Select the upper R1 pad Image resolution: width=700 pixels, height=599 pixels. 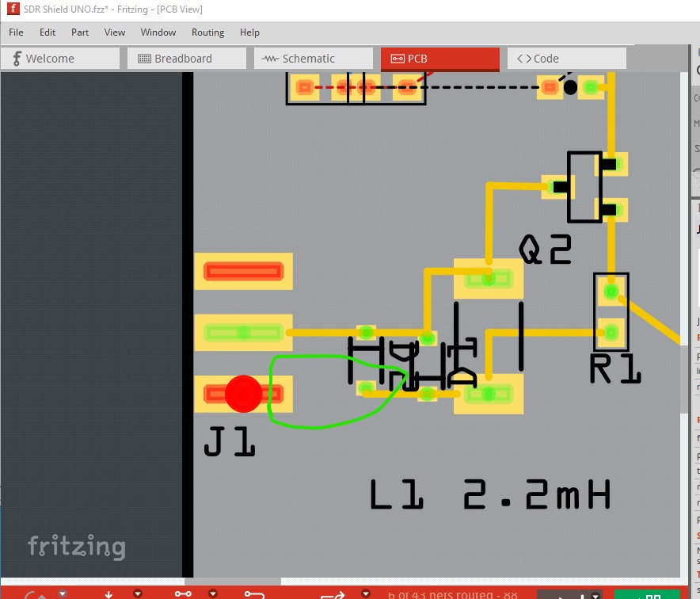(611, 292)
